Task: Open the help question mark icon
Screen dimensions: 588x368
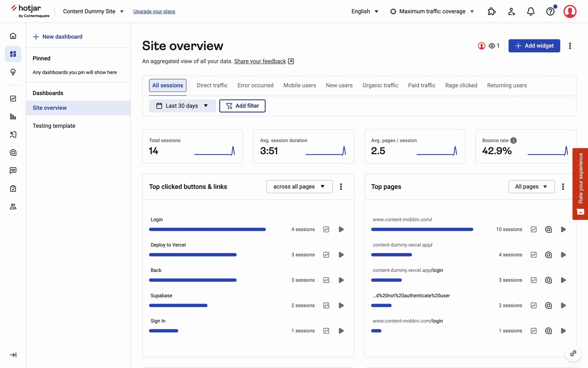Action: tap(550, 11)
